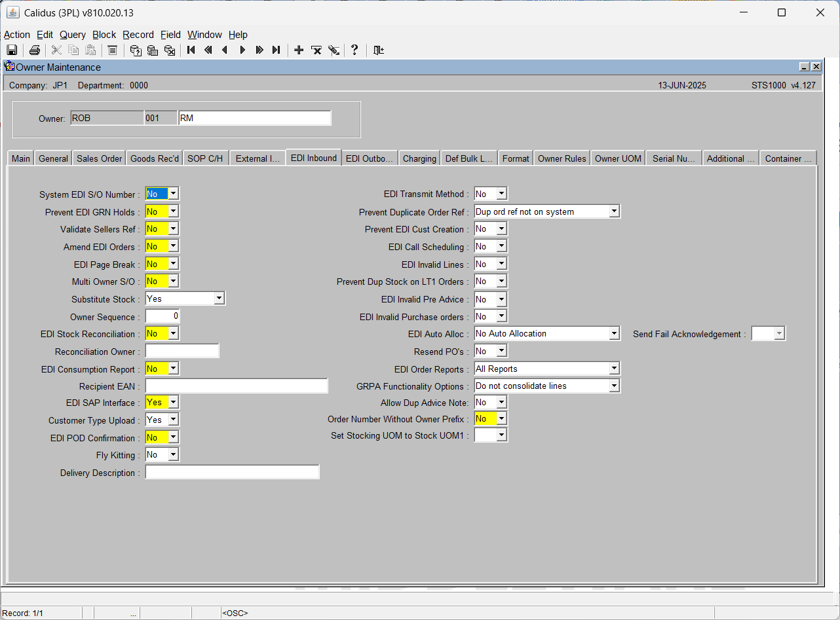840x620 pixels.
Task: Open the Substitute Stock dropdown
Action: (220, 299)
